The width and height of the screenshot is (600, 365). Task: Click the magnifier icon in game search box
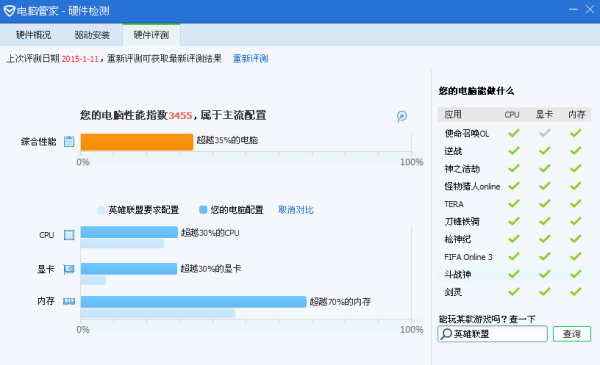point(446,334)
